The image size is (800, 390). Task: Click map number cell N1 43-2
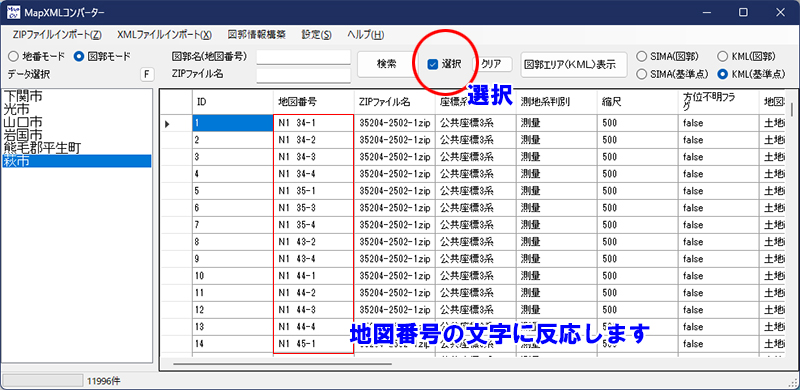(x=313, y=242)
